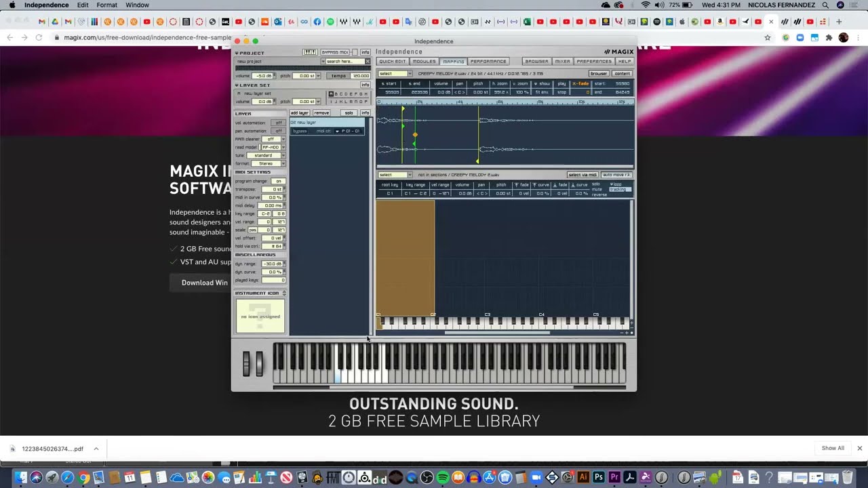Image resolution: width=868 pixels, height=488 pixels.
Task: Open Spotify from the Dock
Action: (x=443, y=477)
